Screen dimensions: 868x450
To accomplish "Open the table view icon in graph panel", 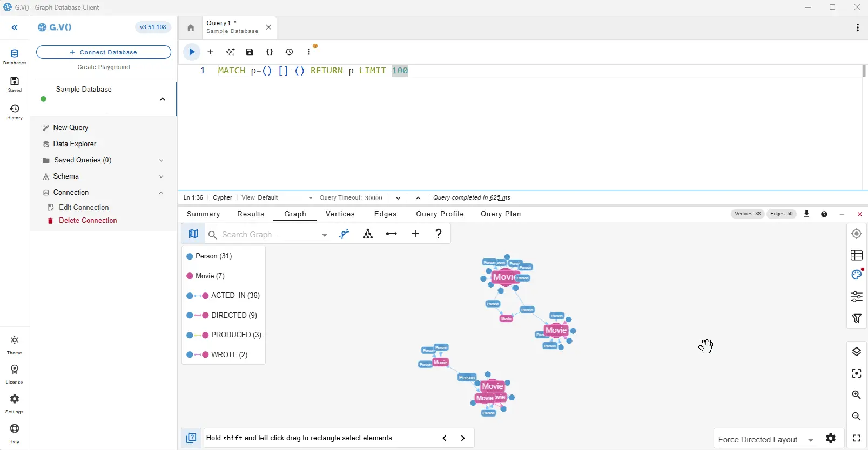I will pos(857,255).
